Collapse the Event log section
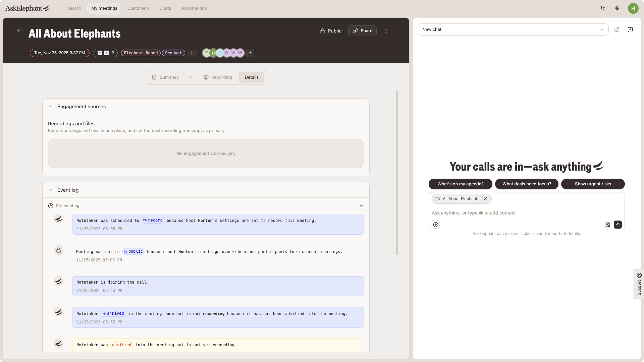The height and width of the screenshot is (362, 644). coord(51,190)
